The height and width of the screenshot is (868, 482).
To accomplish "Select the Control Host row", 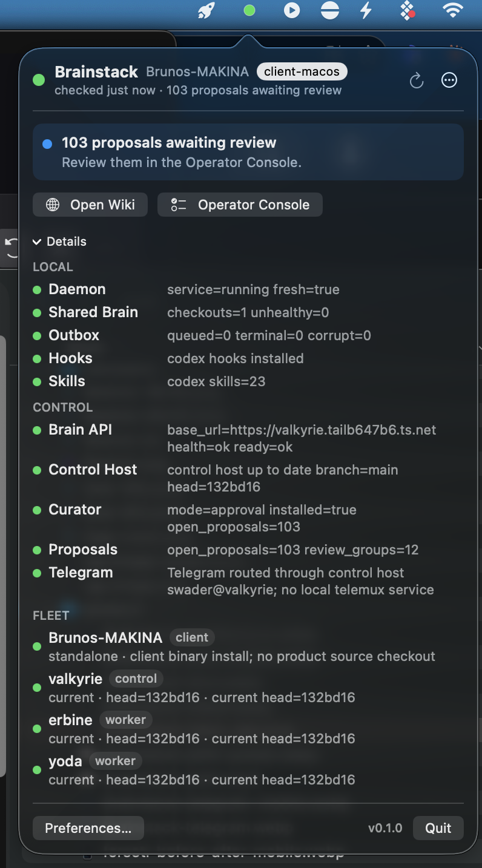I will point(248,478).
